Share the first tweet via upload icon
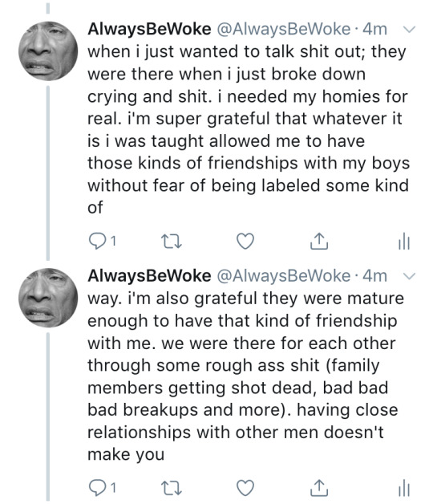Image resolution: width=433 pixels, height=504 pixels. point(319,241)
